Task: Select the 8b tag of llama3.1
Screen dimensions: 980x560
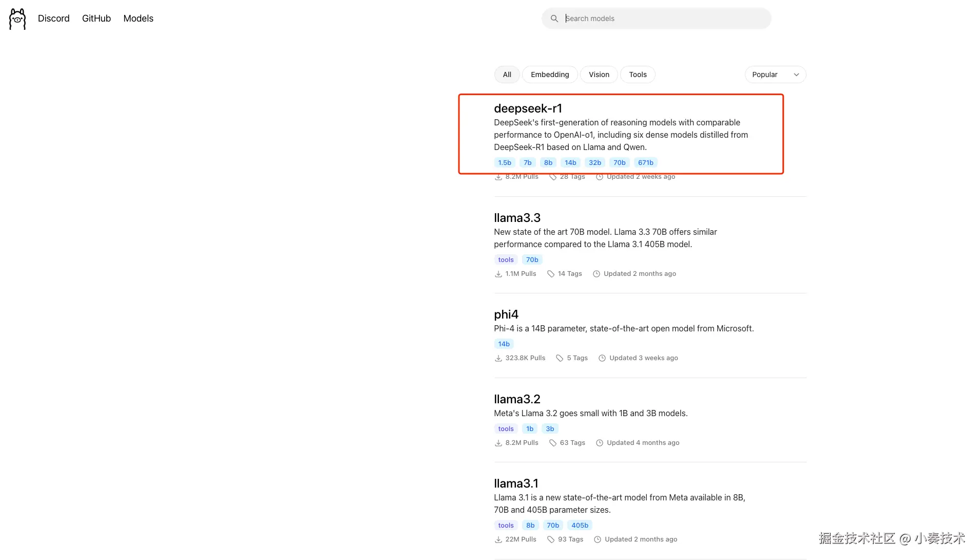Action: (530, 526)
